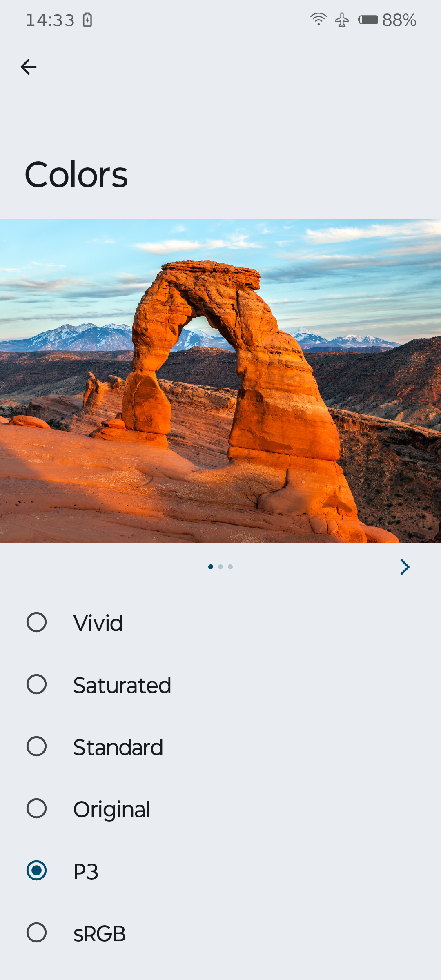Select the sRGB radio button
The image size is (441, 980).
coord(36,933)
